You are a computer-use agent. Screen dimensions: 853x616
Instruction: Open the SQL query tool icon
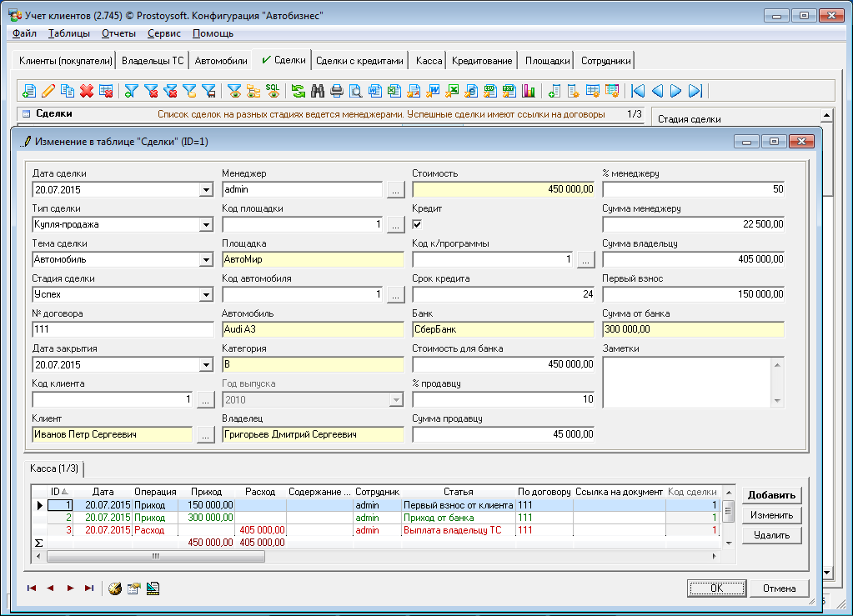(x=273, y=91)
